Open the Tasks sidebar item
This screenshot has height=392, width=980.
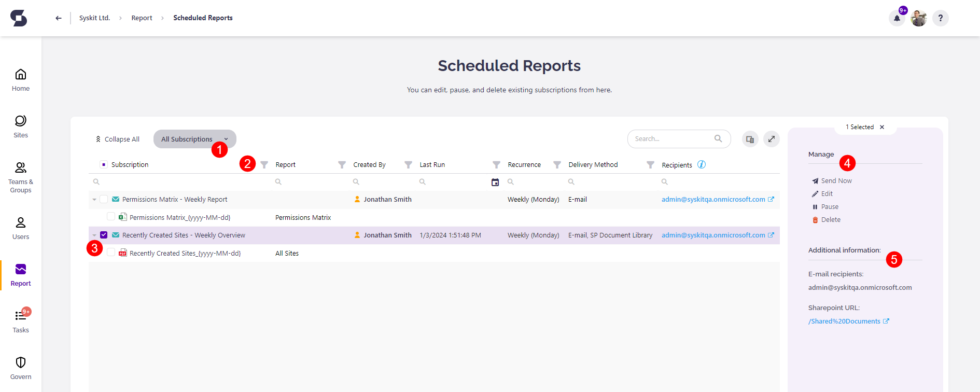point(21,322)
